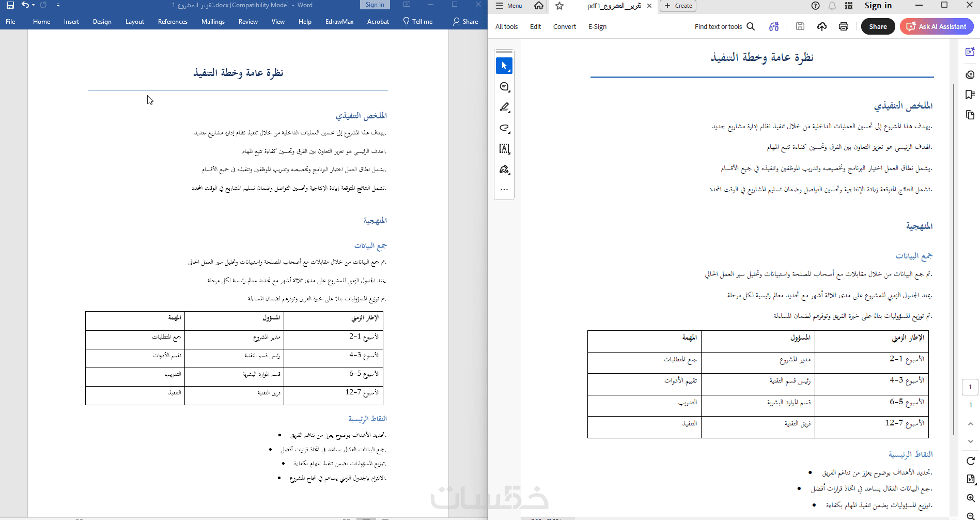Switch to the Home tab in Word
The height and width of the screenshot is (520, 980).
coord(42,22)
